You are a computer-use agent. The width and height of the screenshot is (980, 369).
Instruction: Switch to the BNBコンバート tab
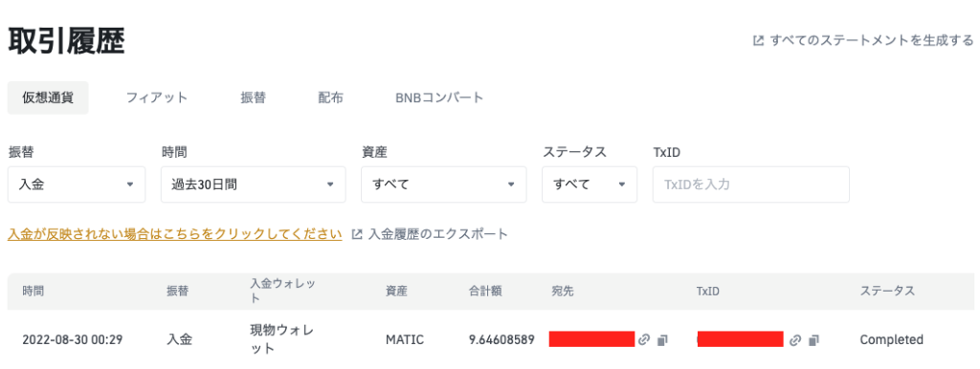(440, 98)
